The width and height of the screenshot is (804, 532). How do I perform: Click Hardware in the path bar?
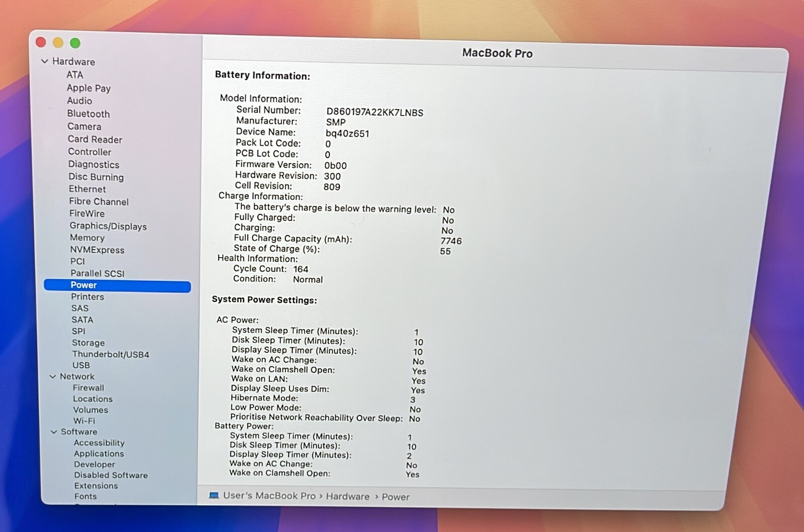tap(348, 496)
